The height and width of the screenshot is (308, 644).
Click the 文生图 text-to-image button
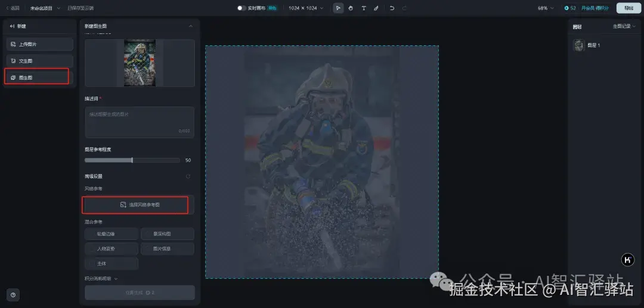click(40, 61)
